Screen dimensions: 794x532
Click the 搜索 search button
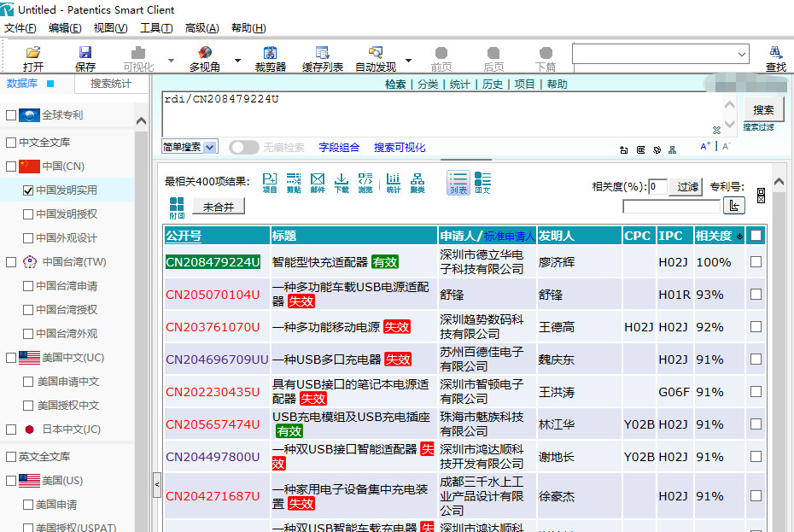[763, 109]
